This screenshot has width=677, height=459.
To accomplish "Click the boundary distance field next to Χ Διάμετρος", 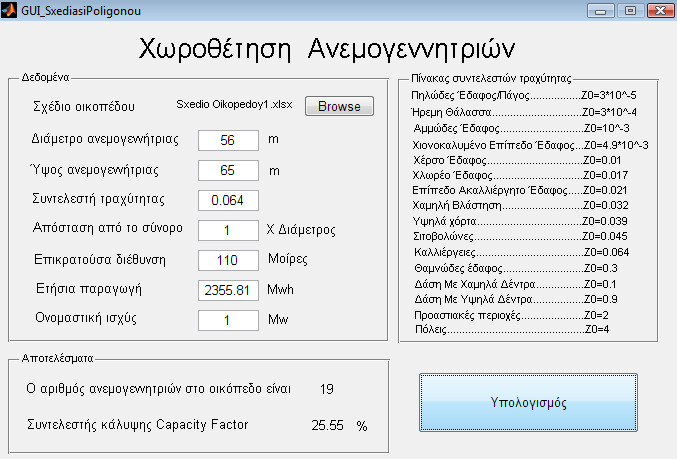I will pyautogui.click(x=228, y=231).
